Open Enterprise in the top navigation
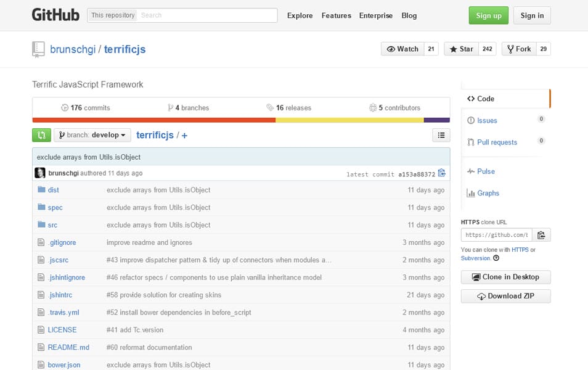Screen dimensions: 588x370 (376, 15)
